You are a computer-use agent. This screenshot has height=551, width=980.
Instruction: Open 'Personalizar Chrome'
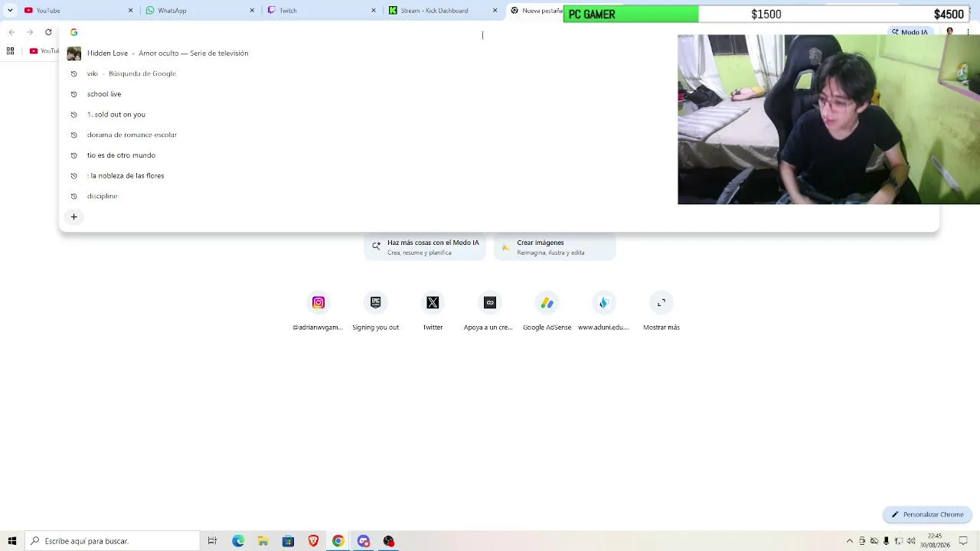click(x=927, y=514)
